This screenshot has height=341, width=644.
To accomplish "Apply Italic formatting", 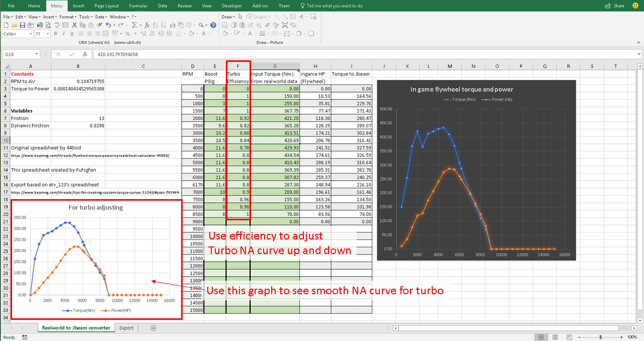I will click(63, 34).
